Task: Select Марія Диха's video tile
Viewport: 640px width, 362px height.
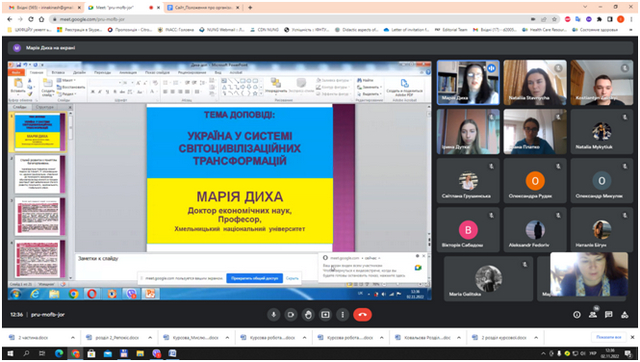Action: 468,82
